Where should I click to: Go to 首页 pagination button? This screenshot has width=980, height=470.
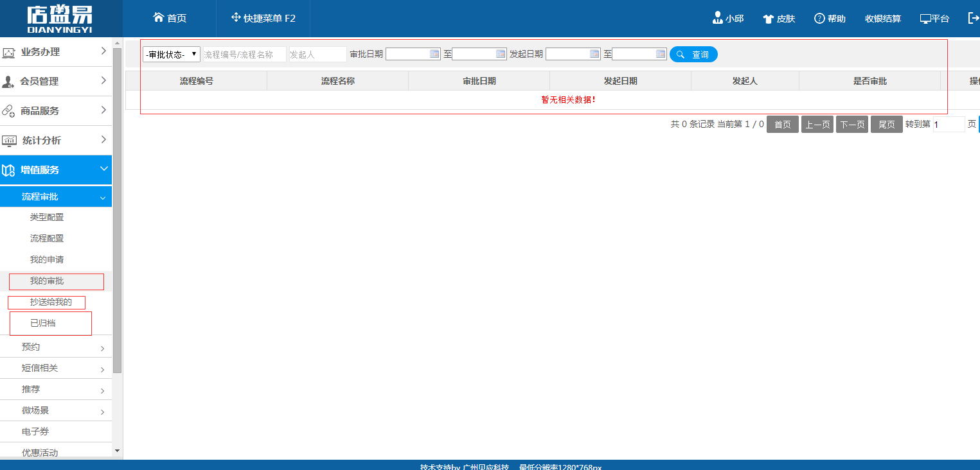(783, 125)
